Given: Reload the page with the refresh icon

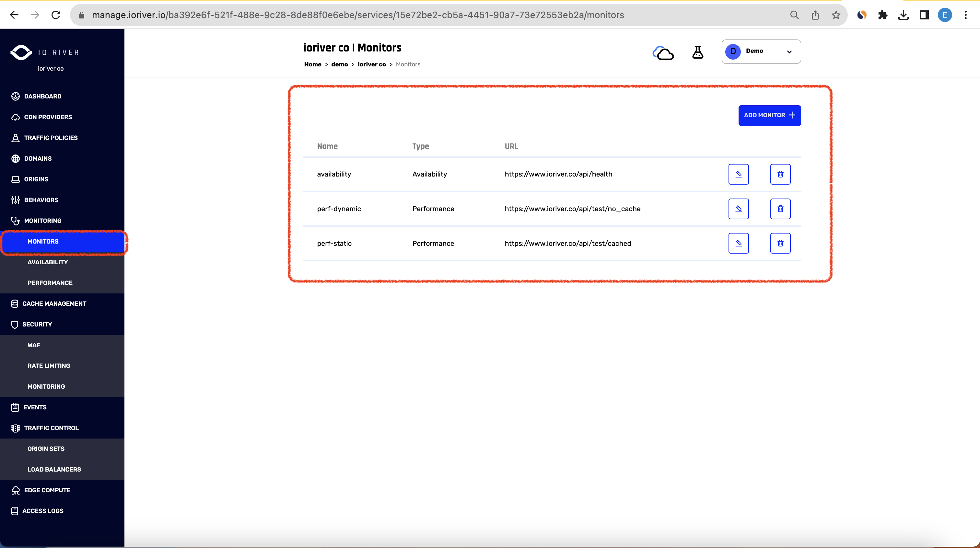Looking at the screenshot, I should pyautogui.click(x=56, y=15).
